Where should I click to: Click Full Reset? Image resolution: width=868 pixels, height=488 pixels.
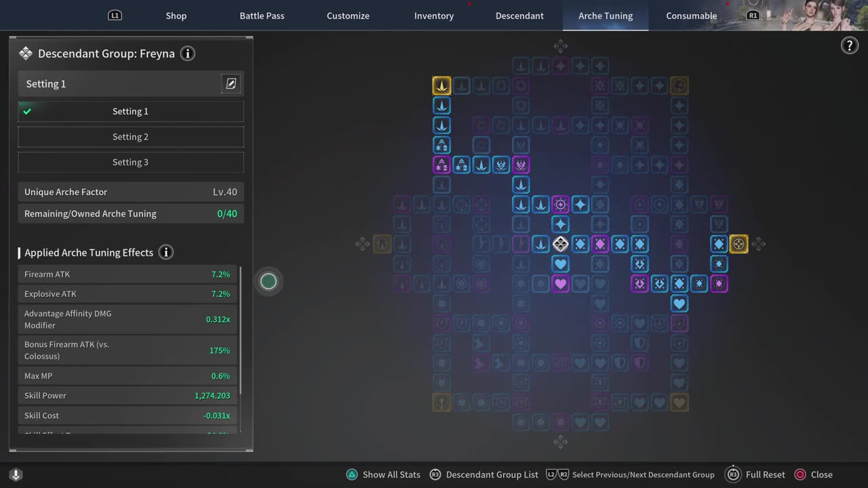[x=755, y=475]
